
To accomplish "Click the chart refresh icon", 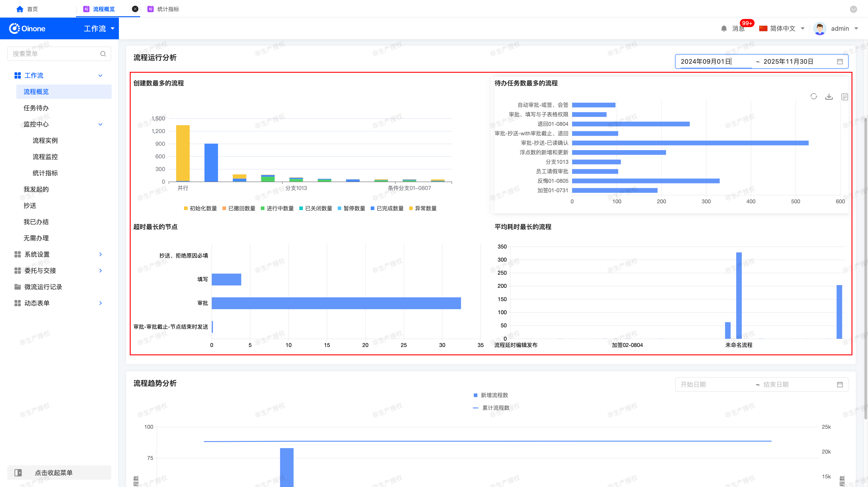I will tap(814, 96).
